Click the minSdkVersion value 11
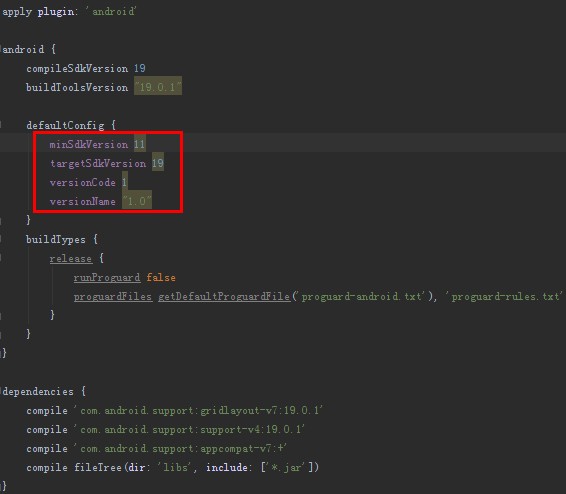This screenshot has width=566, height=494. pos(139,144)
